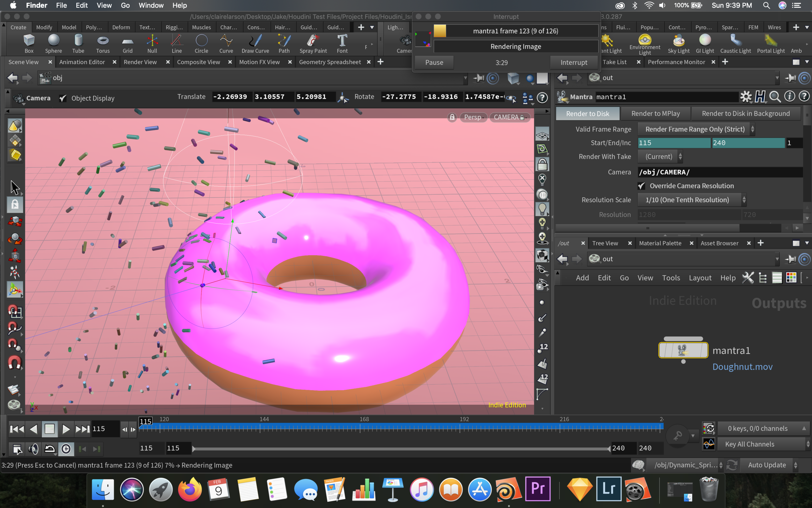
Task: Click the Font shelf tool
Action: [342, 44]
